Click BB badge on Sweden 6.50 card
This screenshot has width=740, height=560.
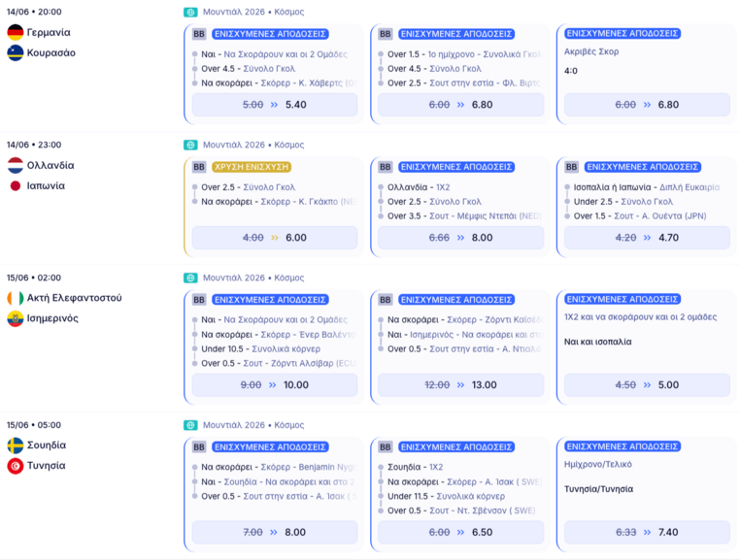pyautogui.click(x=386, y=446)
